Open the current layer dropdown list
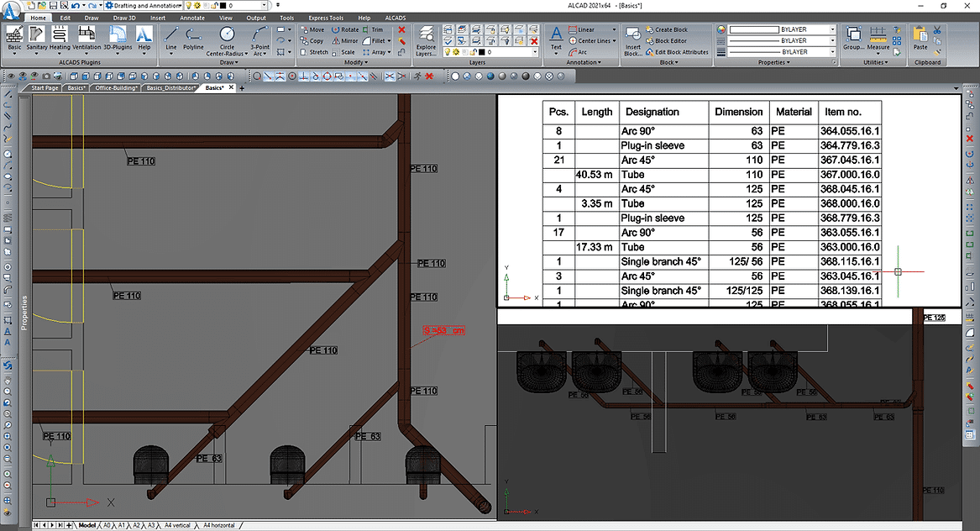Viewport: 980px width, 531px height. (535, 52)
